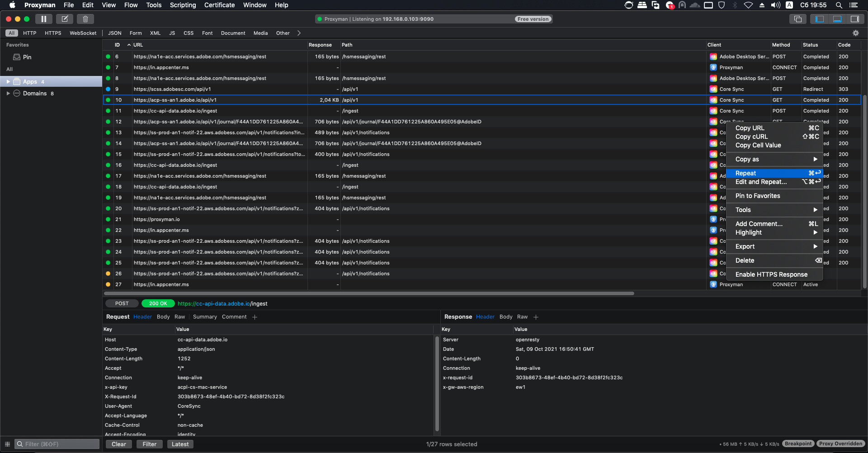Filter traffic by HTTPS protocol

53,33
